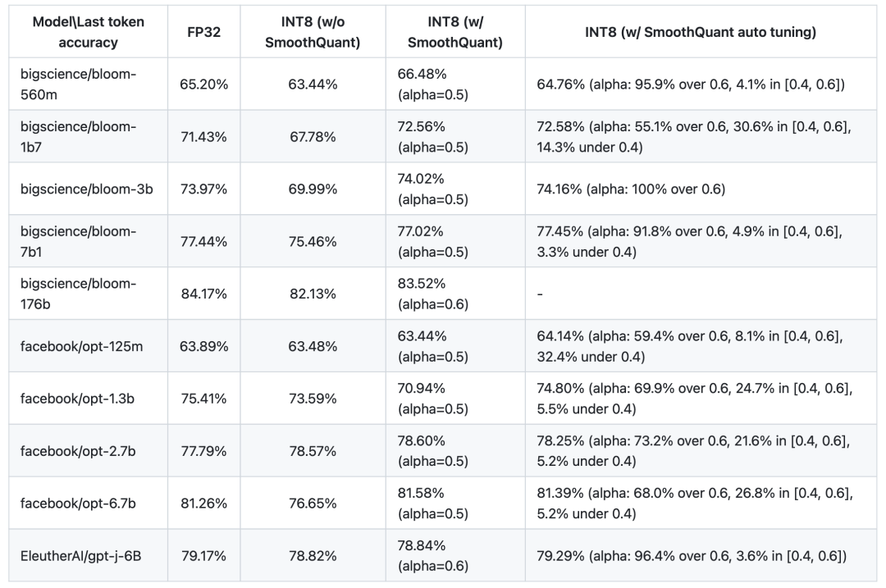This screenshot has height=588, width=886.
Task: Click the 84.17% FP32 accuracy value
Action: click(x=203, y=294)
